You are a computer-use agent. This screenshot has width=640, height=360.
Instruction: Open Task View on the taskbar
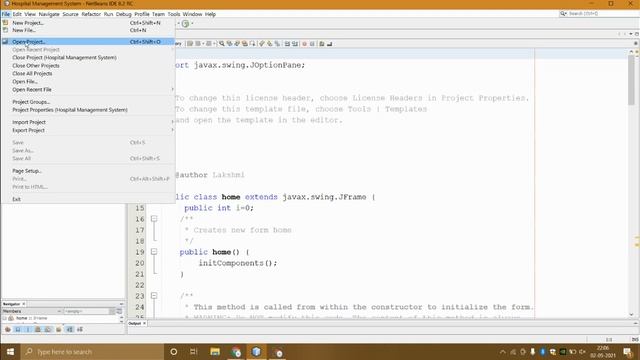pos(194,352)
